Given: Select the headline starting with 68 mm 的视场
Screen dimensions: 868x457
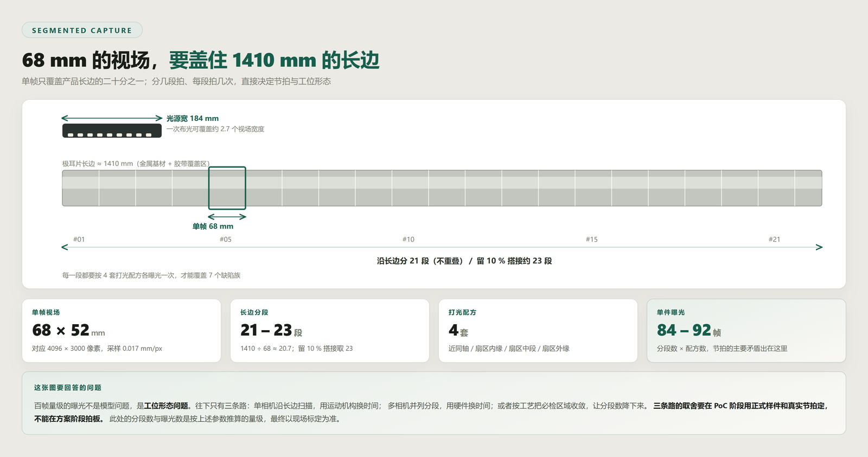Looking at the screenshot, I should (x=201, y=60).
